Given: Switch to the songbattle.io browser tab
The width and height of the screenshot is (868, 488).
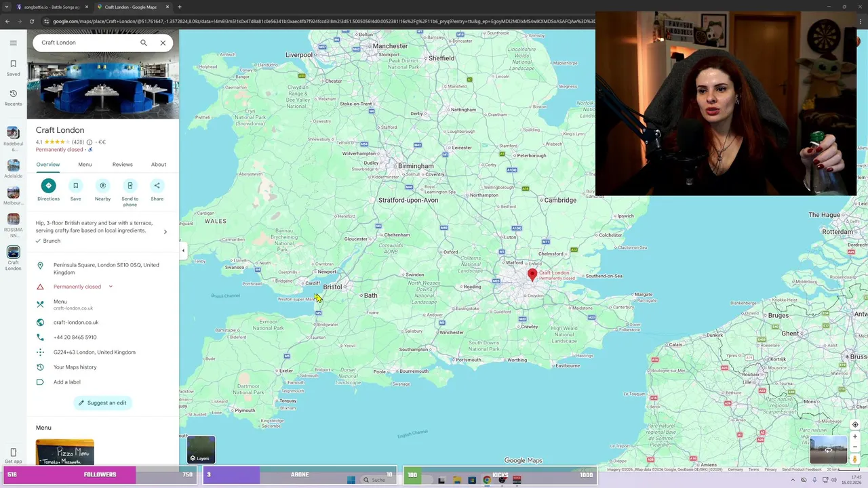Looking at the screenshot, I should [x=52, y=7].
